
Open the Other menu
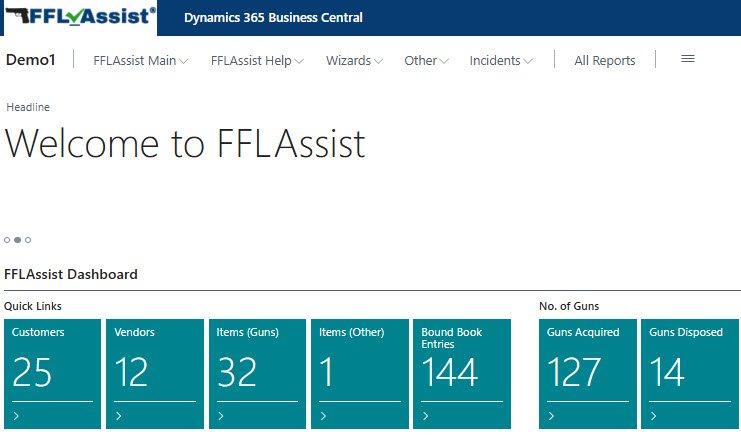[426, 61]
